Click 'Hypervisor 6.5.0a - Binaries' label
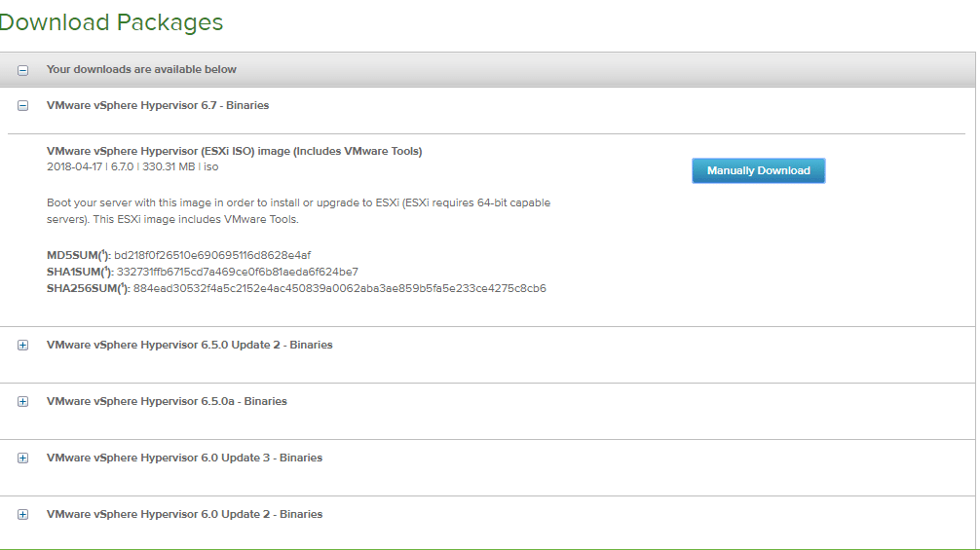 167,401
